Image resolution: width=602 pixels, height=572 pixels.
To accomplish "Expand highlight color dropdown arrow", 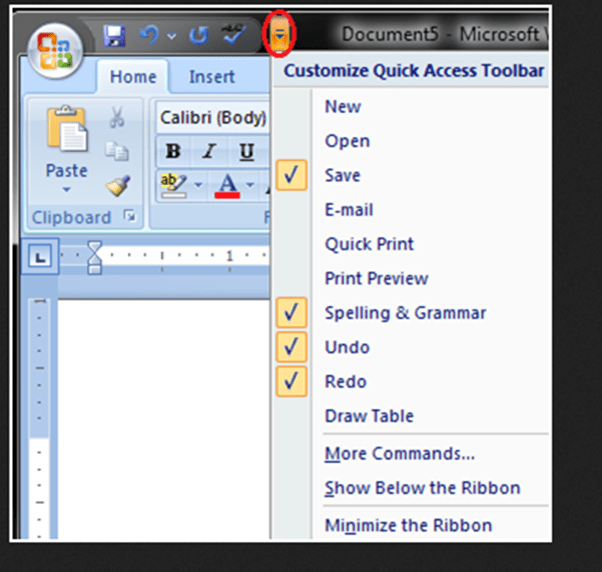I will (x=198, y=185).
